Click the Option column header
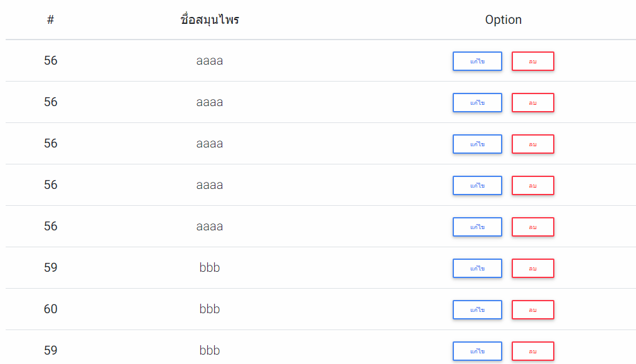 504,19
